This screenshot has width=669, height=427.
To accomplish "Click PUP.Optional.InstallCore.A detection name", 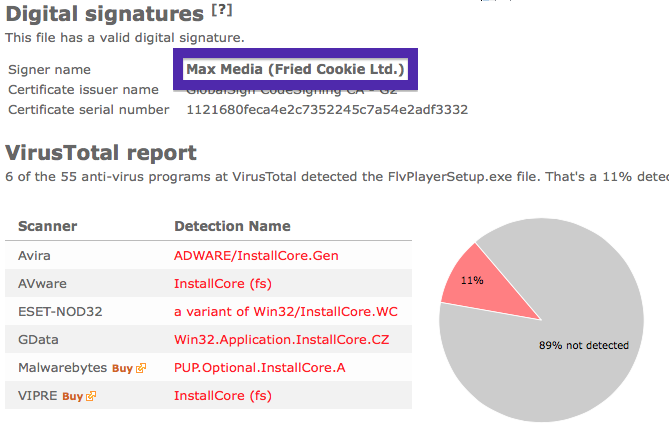I will [x=259, y=368].
